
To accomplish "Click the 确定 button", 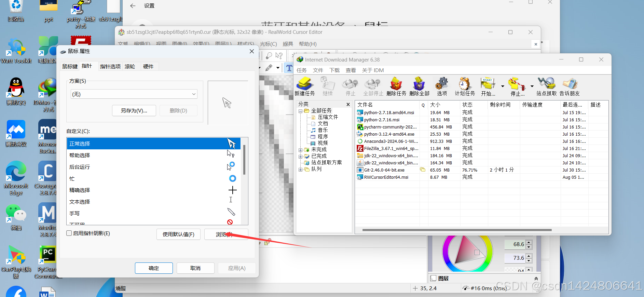I will pyautogui.click(x=154, y=268).
